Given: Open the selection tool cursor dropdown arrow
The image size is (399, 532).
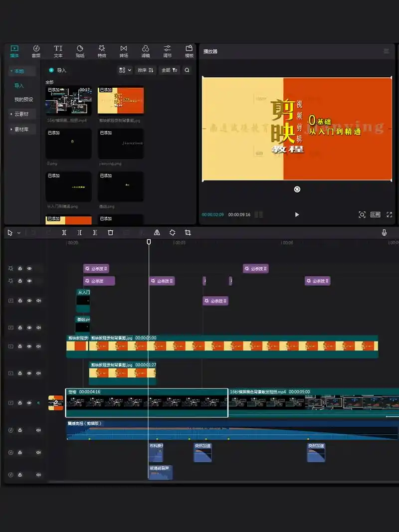Looking at the screenshot, I should 19,233.
